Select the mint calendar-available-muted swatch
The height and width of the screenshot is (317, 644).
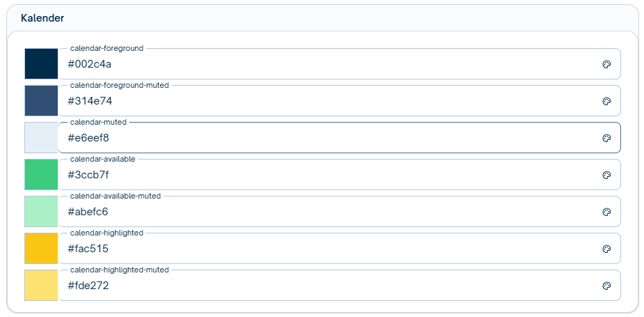pyautogui.click(x=41, y=212)
